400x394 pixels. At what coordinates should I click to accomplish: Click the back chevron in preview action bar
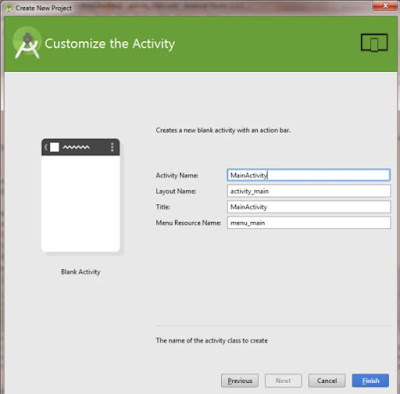46,147
